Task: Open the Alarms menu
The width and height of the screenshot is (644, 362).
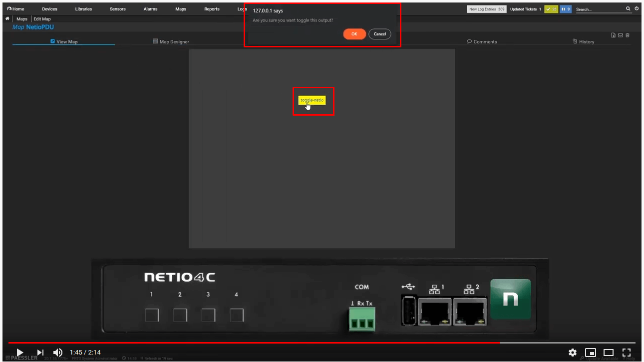Action: pyautogui.click(x=150, y=9)
